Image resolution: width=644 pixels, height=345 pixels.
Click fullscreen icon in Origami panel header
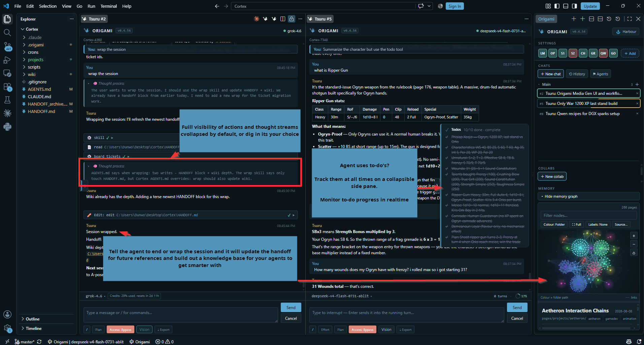[630, 19]
